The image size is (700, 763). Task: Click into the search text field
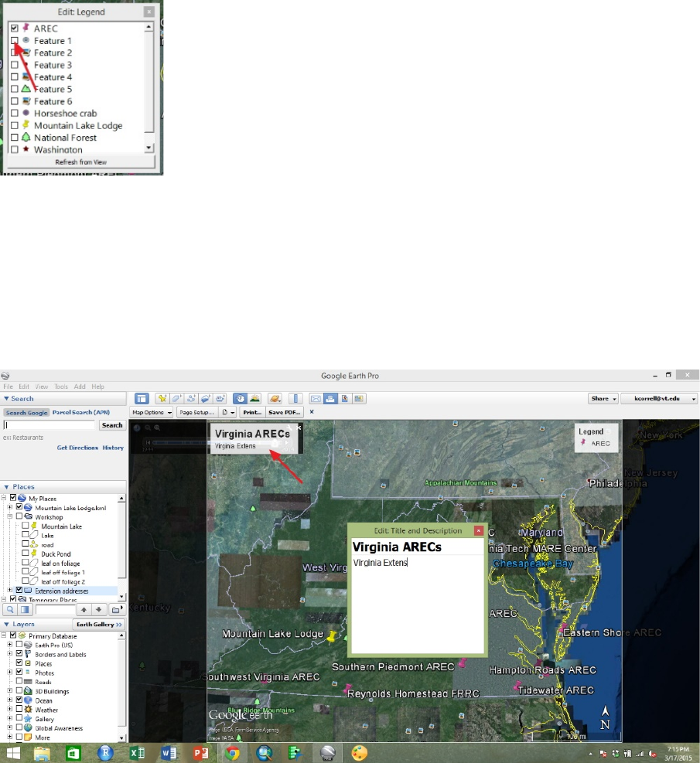(50, 425)
